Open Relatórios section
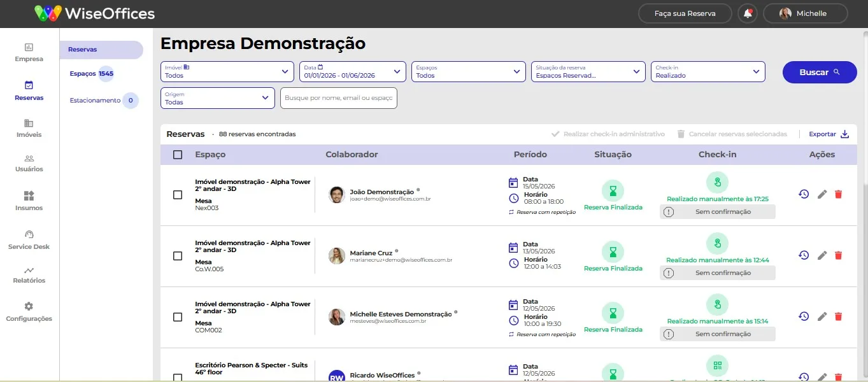868x382 pixels. coord(29,275)
